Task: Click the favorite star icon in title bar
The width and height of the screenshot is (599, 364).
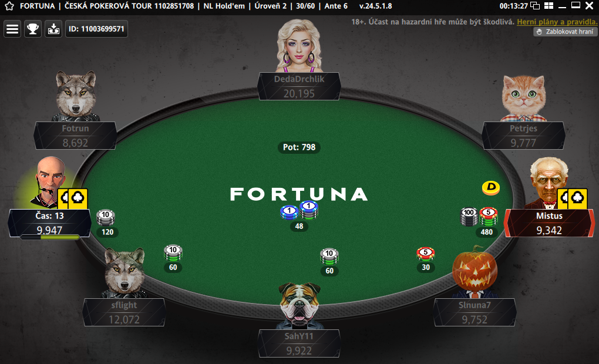Action: [9, 6]
